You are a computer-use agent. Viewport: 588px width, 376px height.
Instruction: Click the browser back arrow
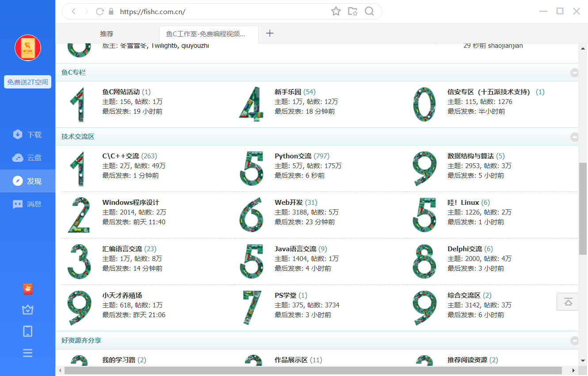click(73, 12)
